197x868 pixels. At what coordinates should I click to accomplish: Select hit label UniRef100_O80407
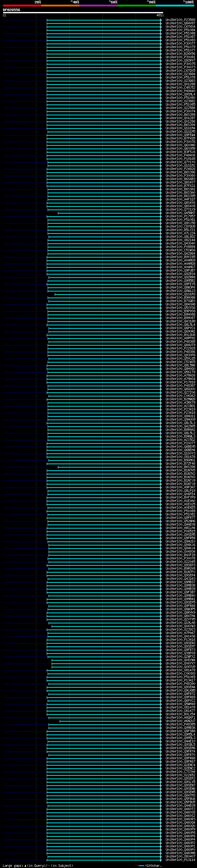click(x=180, y=857)
